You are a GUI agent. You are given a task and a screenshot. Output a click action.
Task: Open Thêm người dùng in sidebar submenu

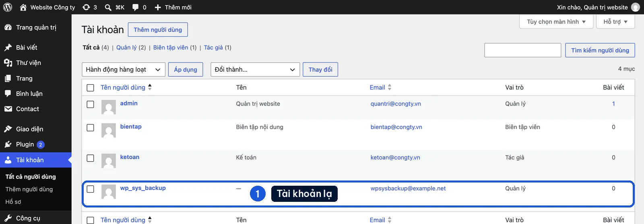(x=29, y=189)
